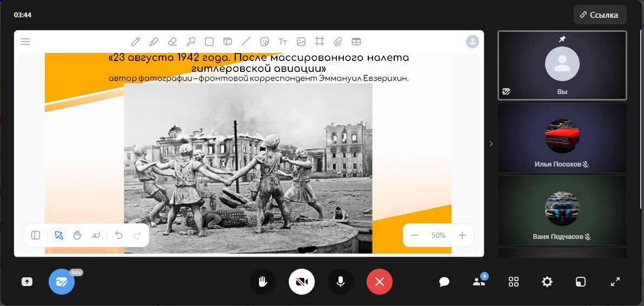The width and height of the screenshot is (644, 306).
Task: Select the Highlighter marker tool
Action: 154,42
